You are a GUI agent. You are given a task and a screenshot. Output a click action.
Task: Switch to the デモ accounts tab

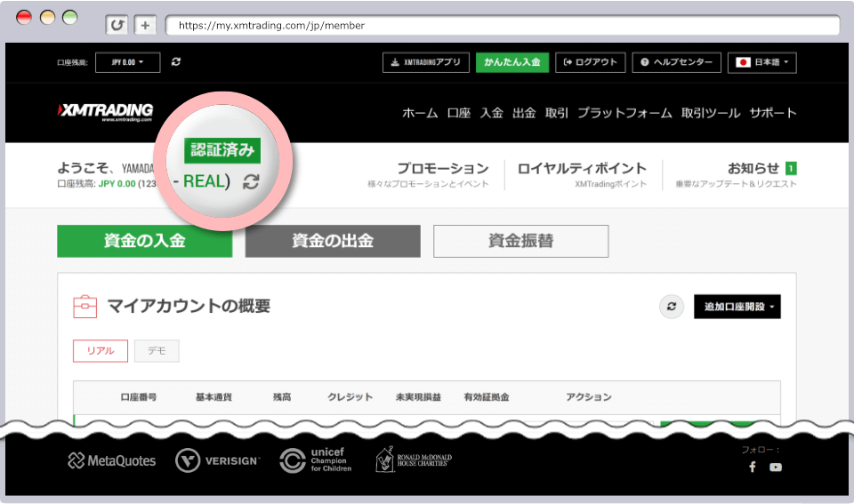[x=157, y=351]
